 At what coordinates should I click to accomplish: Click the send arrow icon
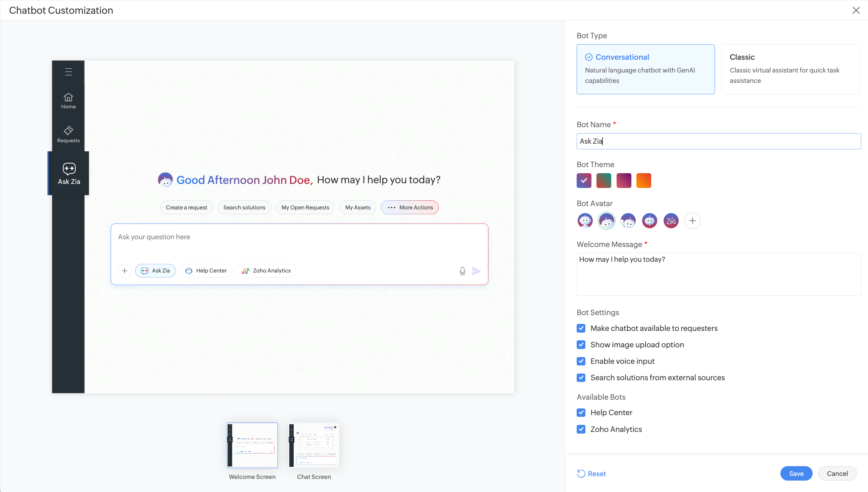(476, 271)
